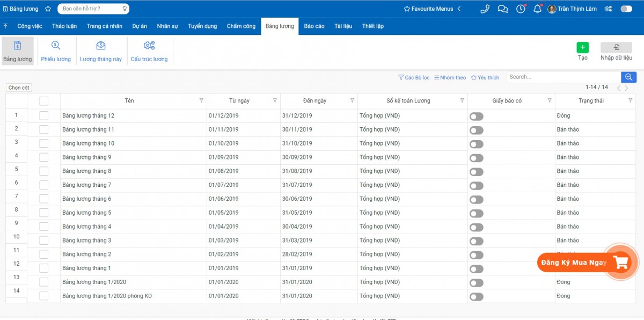Tick the select-all checkbox in header
This screenshot has height=320, width=644.
click(x=44, y=101)
